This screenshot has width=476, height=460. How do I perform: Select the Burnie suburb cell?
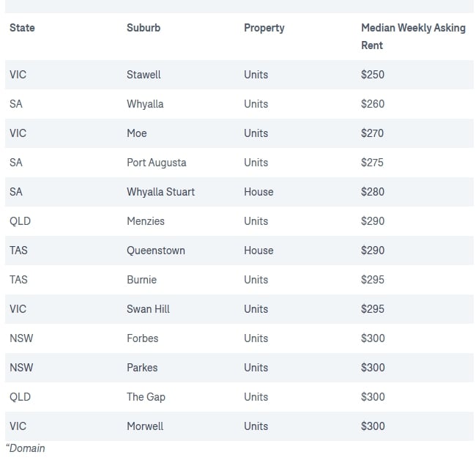click(x=141, y=280)
